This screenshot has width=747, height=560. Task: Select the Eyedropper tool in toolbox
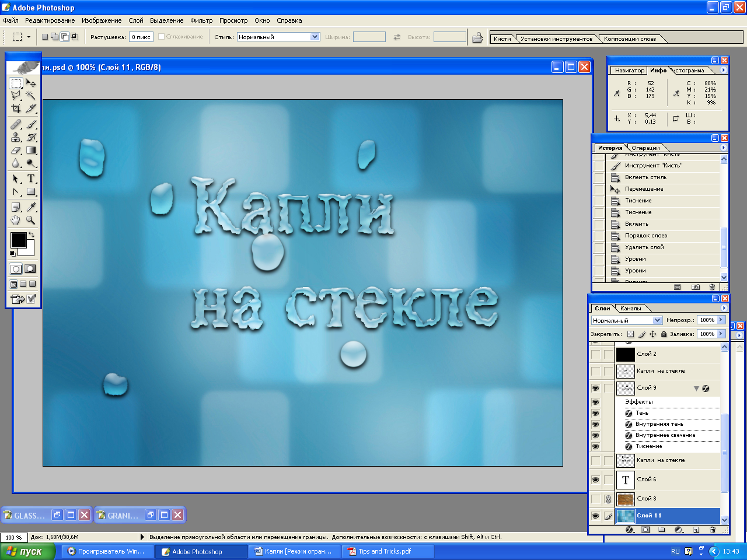coord(31,207)
